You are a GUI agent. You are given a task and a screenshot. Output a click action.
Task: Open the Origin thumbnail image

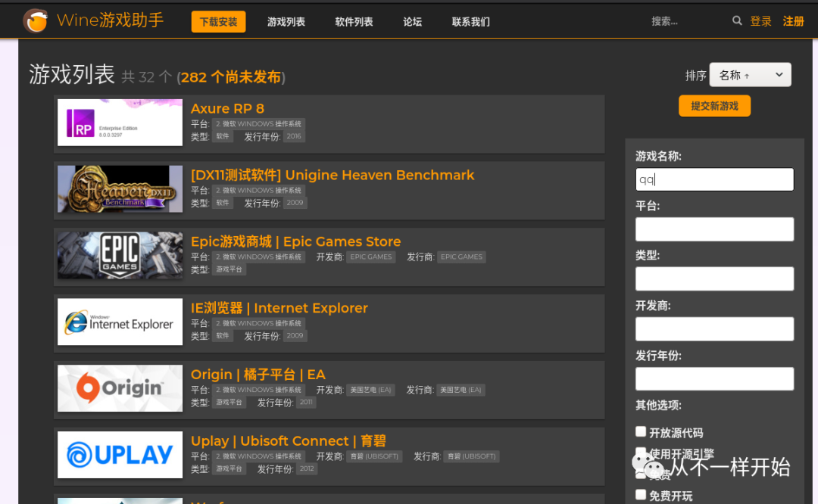(x=120, y=388)
